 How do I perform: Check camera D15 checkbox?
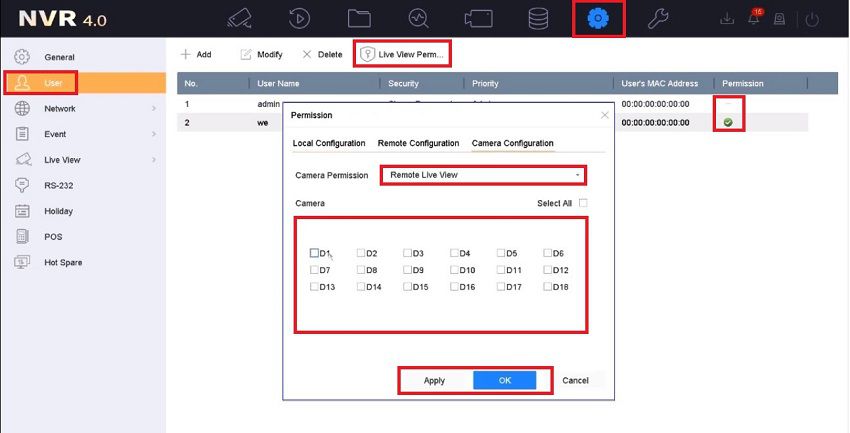pos(408,287)
